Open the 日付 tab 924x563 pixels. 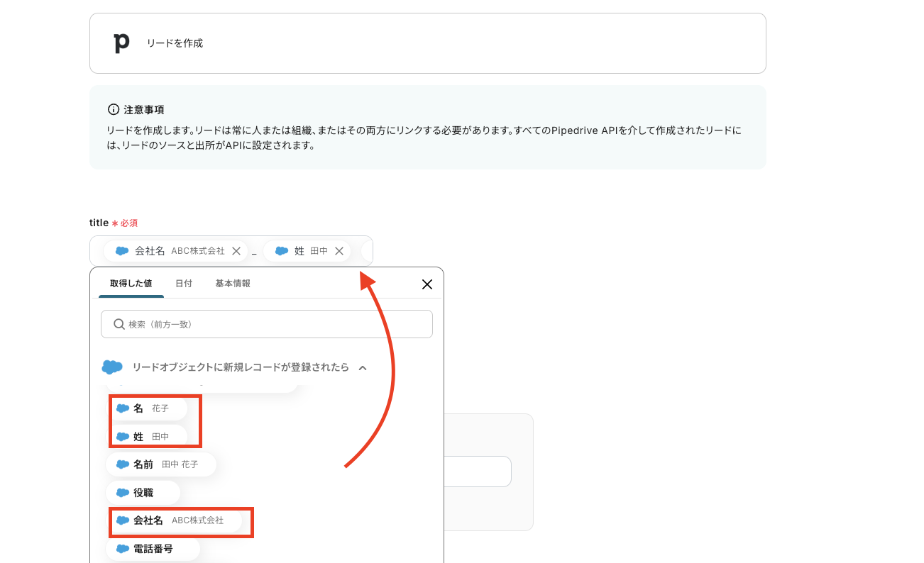(184, 284)
